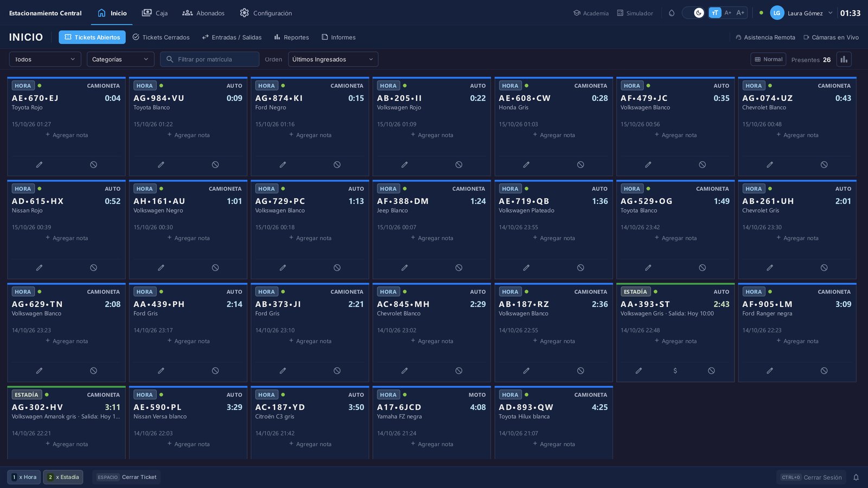Launch the Simulador
The image size is (868, 488).
[635, 13]
